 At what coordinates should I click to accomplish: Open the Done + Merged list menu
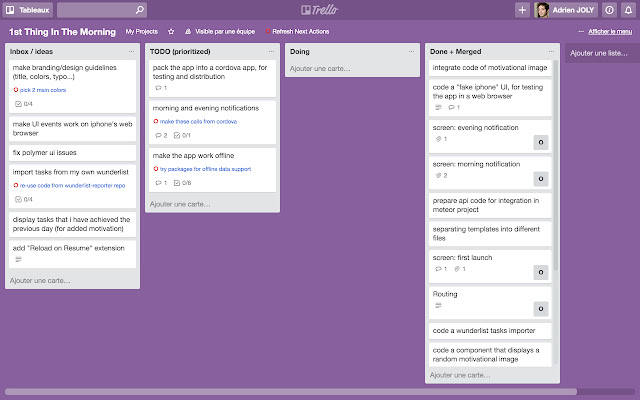click(x=551, y=51)
